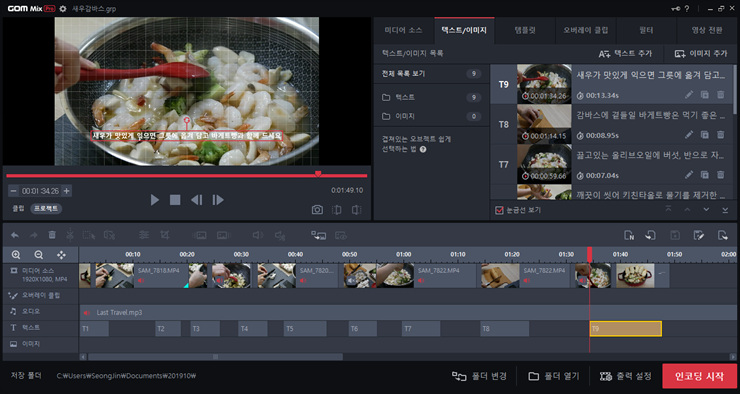Delete selected clip with trash icon in toolbar
Screen dimensions: 740x394
point(52,235)
